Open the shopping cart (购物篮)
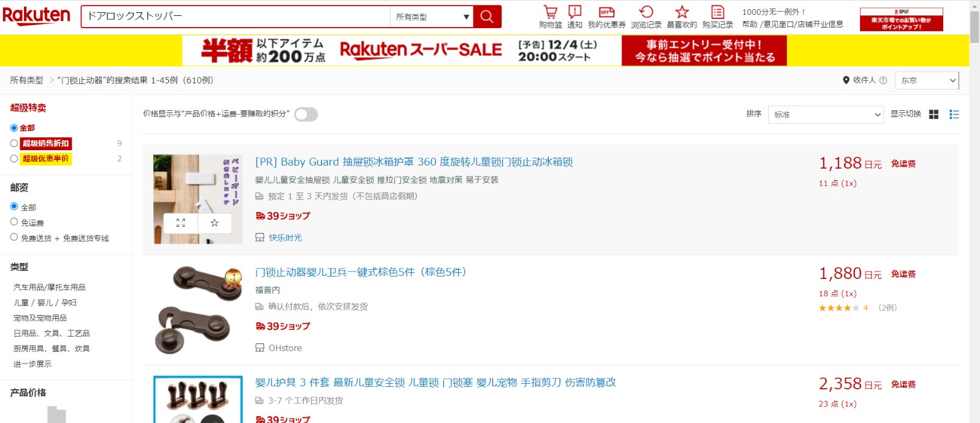This screenshot has width=980, height=423. pos(550,17)
